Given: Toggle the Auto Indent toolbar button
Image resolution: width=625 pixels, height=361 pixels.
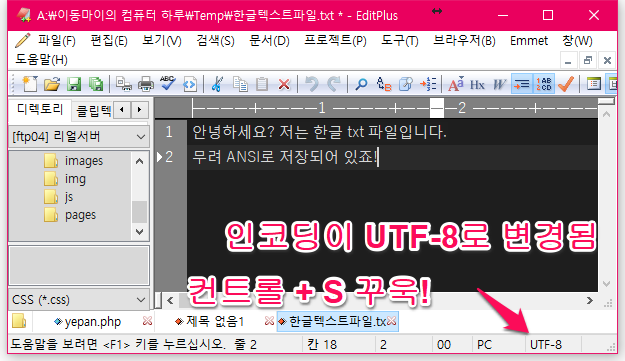Looking at the screenshot, I should click(522, 84).
